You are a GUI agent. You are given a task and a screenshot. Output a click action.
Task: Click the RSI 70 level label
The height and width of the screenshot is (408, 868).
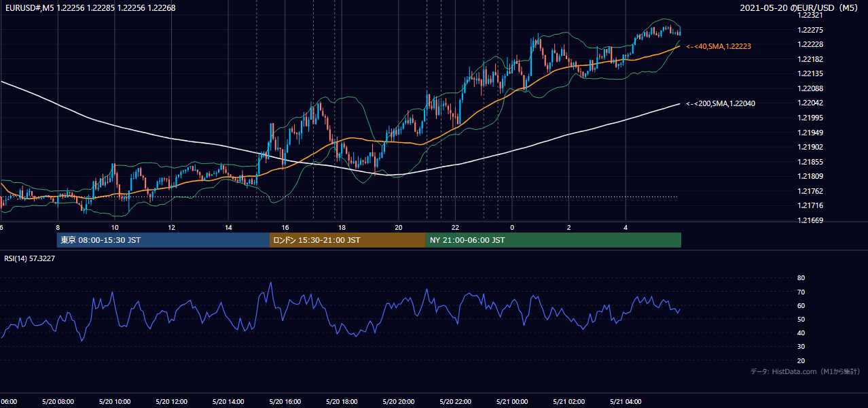coord(801,292)
